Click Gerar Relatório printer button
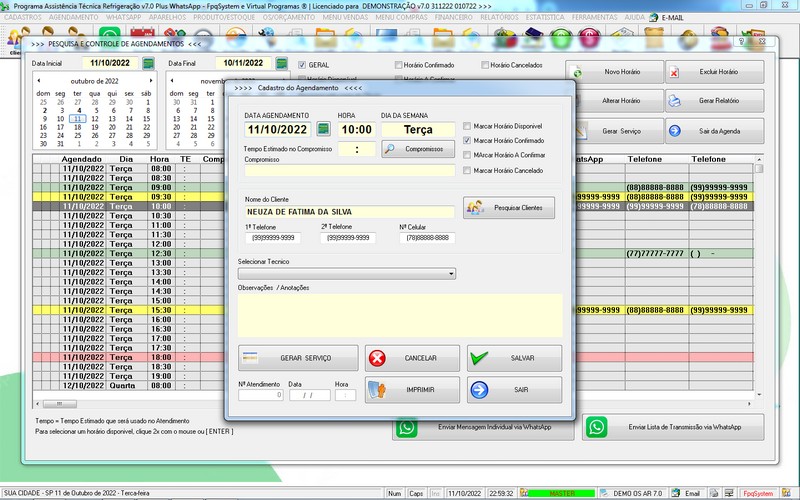This screenshot has height=500, width=800. pos(714,101)
